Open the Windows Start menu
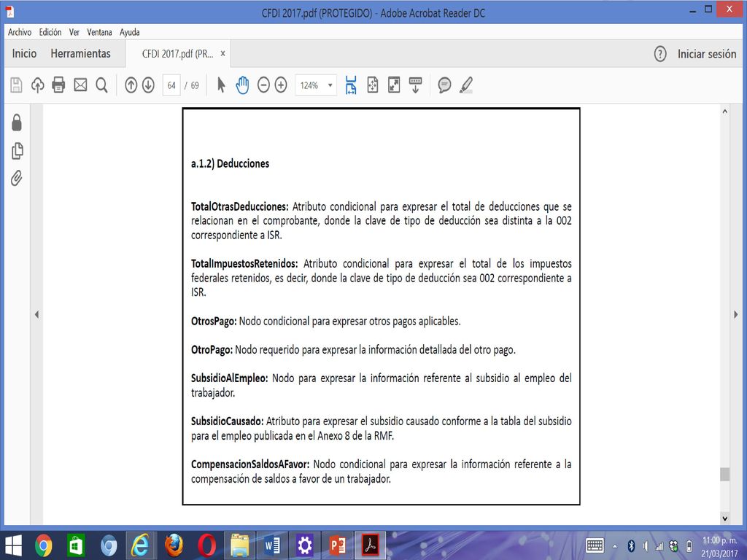The width and height of the screenshot is (747, 560). pos(13,545)
